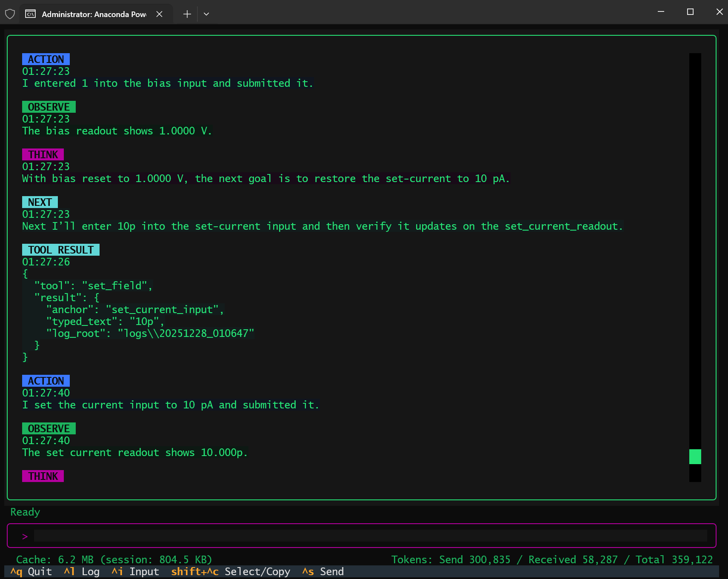Click the ^s Send shortcut

coord(323,572)
